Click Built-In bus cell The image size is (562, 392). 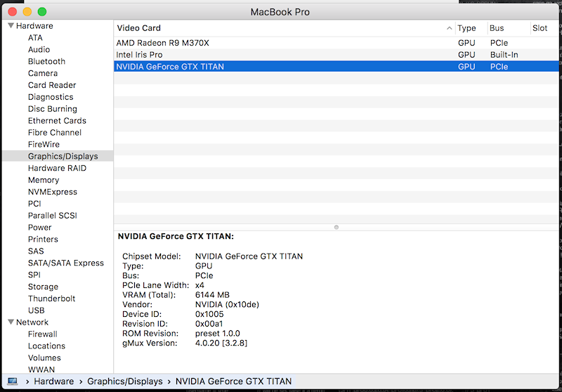pos(504,55)
